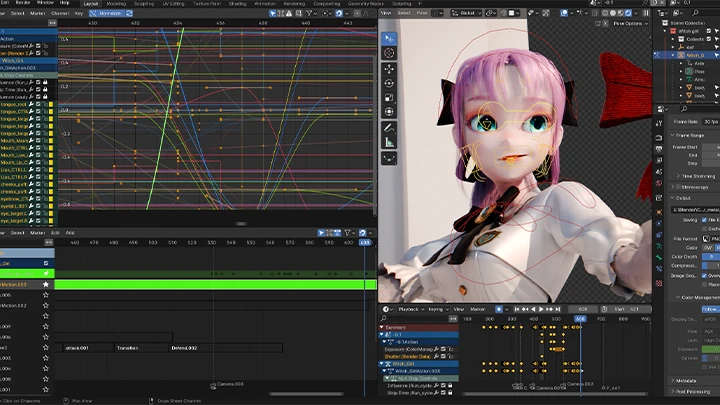
Task: Open the Keying dropdown in timeline
Action: pyautogui.click(x=438, y=309)
